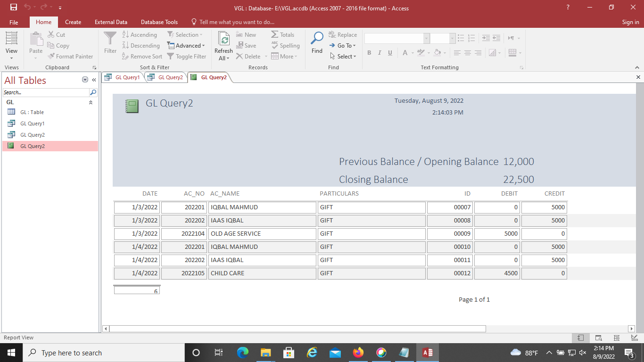
Task: Click Replace command
Action: (343, 35)
